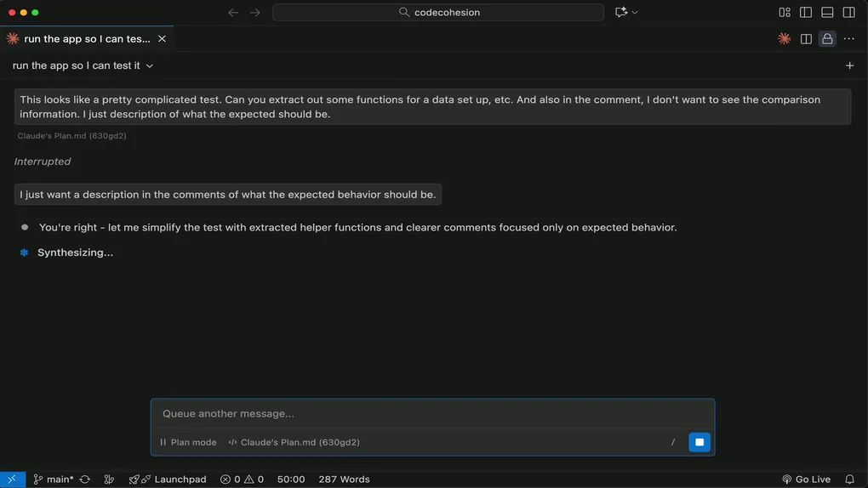
Task: Click the Claude icon in the editor toolbar
Action: [x=784, y=39]
